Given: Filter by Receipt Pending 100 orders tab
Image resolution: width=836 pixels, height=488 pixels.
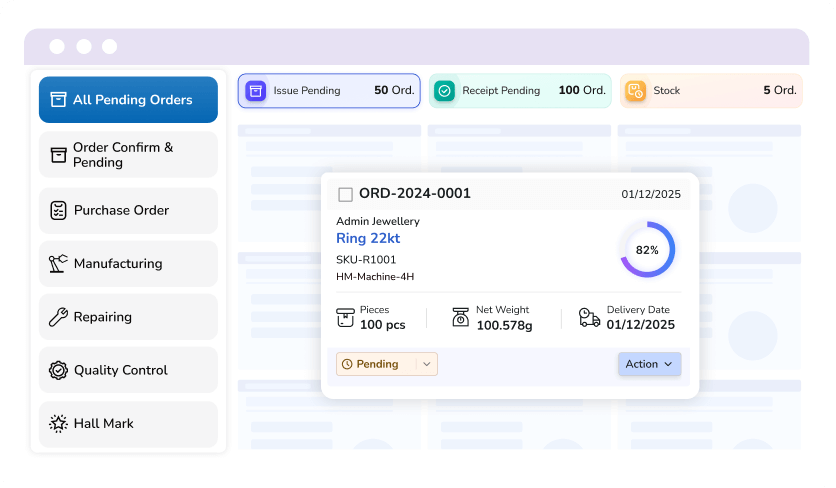Looking at the screenshot, I should (519, 91).
